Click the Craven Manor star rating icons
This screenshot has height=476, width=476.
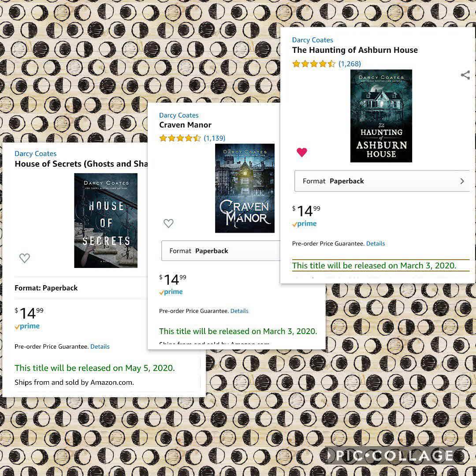(180, 138)
